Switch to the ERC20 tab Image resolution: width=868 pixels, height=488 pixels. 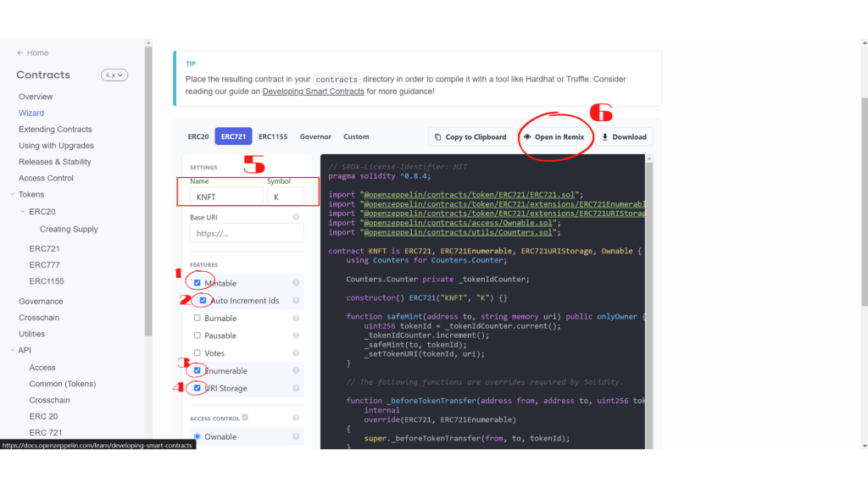coord(198,136)
